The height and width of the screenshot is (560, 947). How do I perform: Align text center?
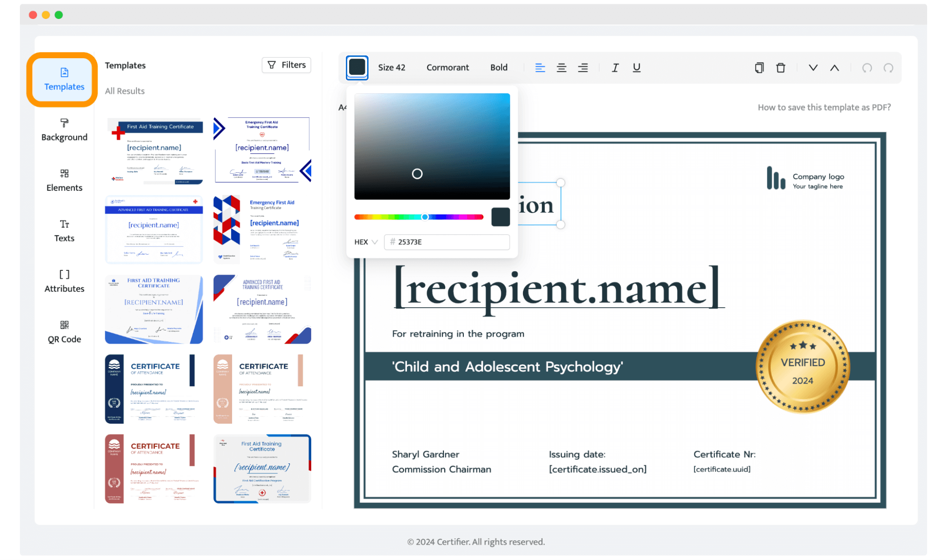(x=561, y=68)
